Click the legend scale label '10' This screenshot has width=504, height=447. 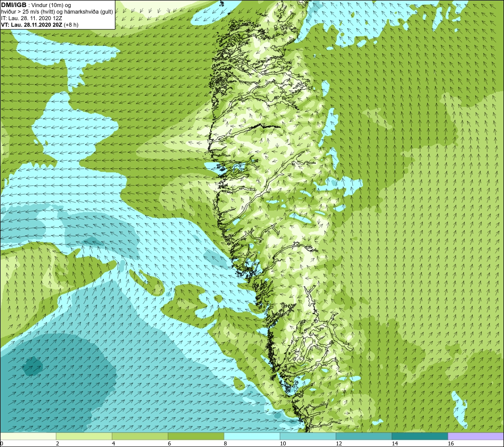(283, 443)
